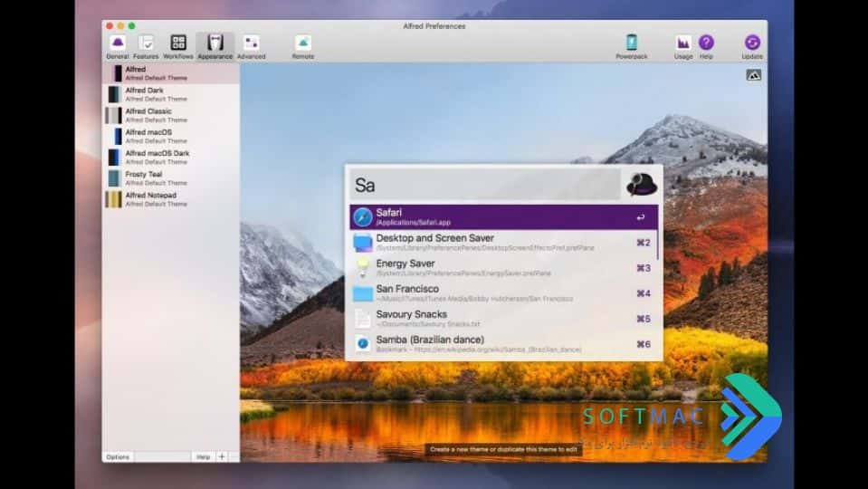Select the Alfred Dark theme
This screenshot has width=868, height=489.
pos(171,94)
